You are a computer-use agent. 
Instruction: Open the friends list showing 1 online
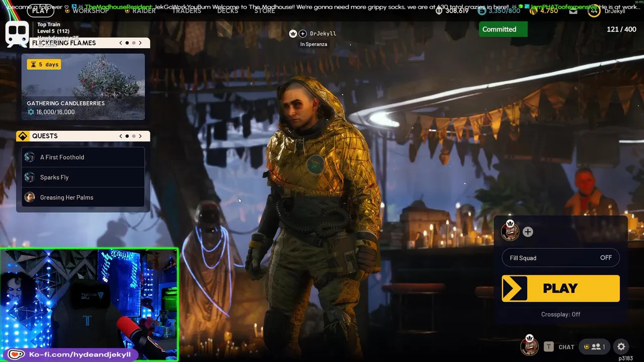(594, 346)
